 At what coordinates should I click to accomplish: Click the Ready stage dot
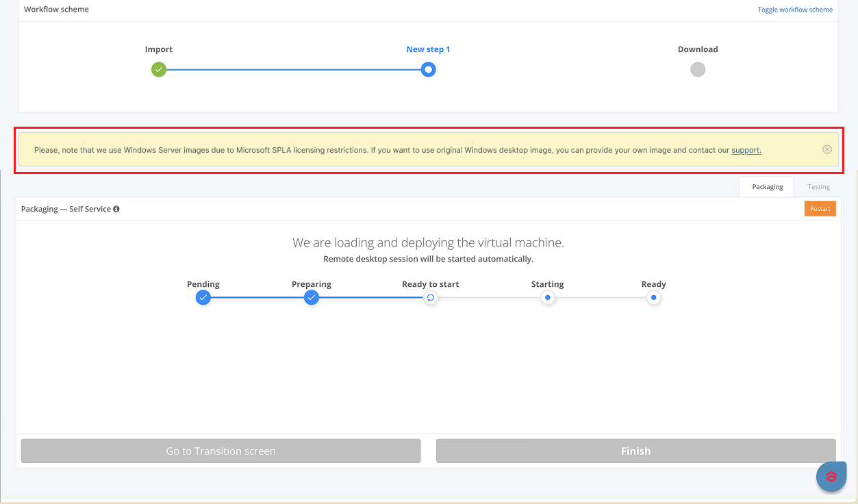point(653,298)
